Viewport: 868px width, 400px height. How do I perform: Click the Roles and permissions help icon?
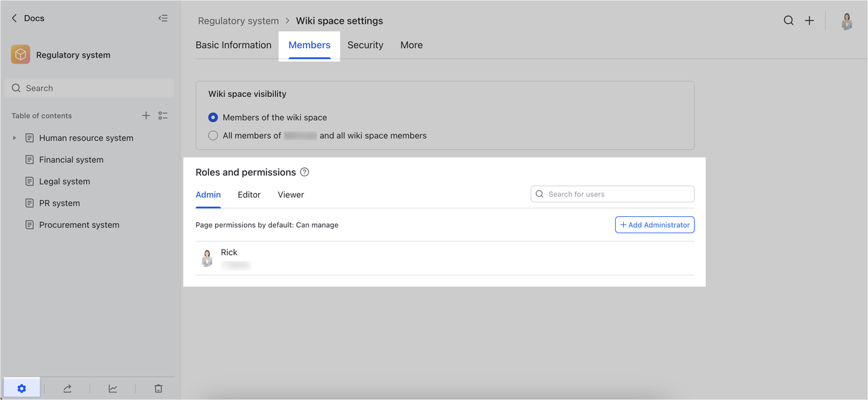pos(304,172)
